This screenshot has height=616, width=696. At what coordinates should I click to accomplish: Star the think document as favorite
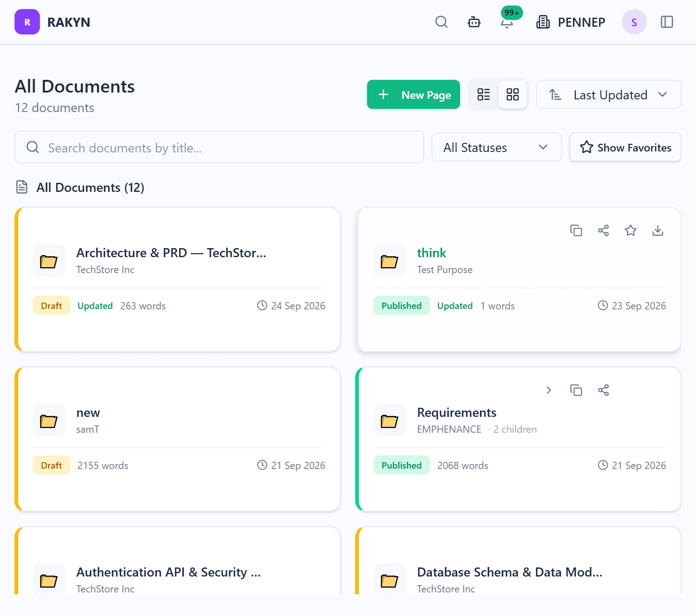tap(631, 230)
